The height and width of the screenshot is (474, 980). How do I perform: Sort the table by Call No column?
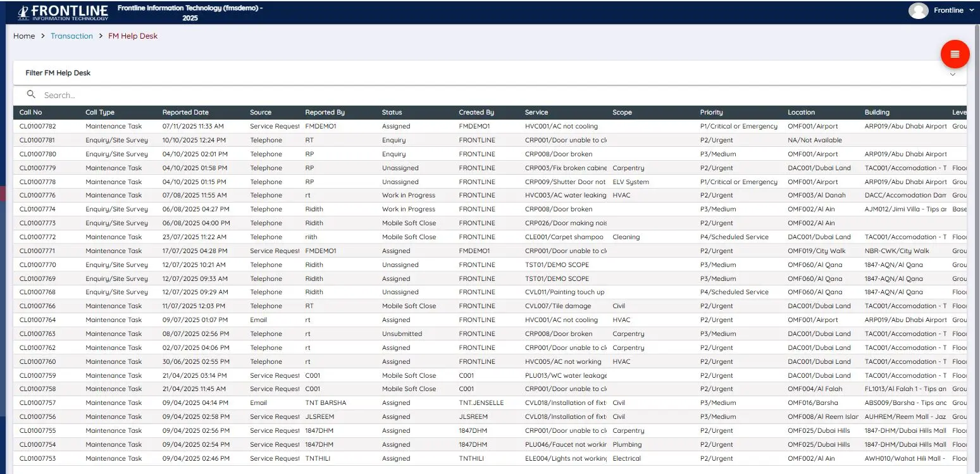(x=31, y=112)
